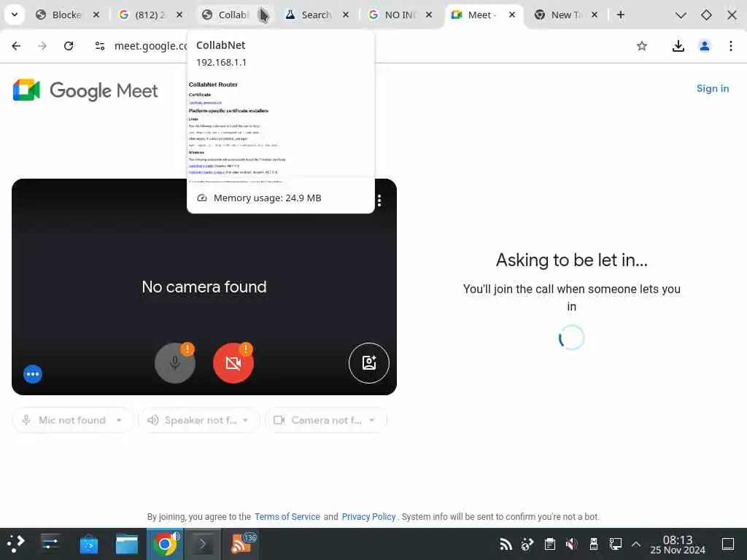
Task: Close the New Tab tab
Action: [595, 15]
